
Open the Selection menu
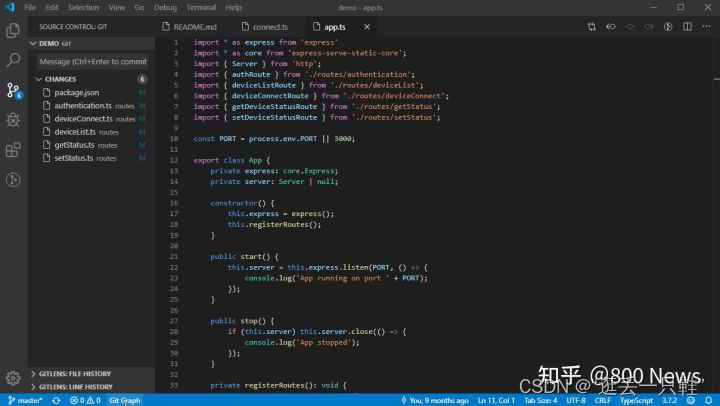pos(83,7)
